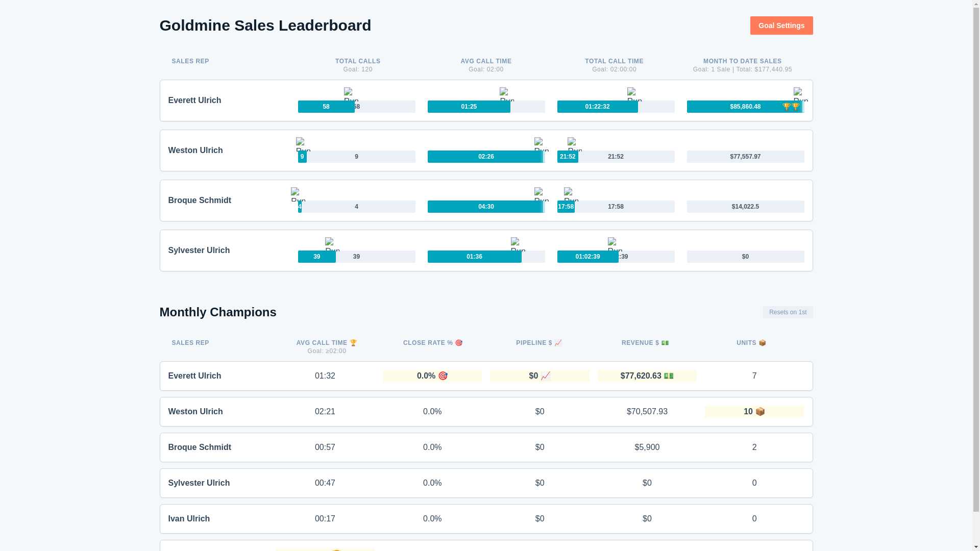Click trophy icon in the AVG CALL TIME champions header
The height and width of the screenshot is (551, 980).
[353, 343]
